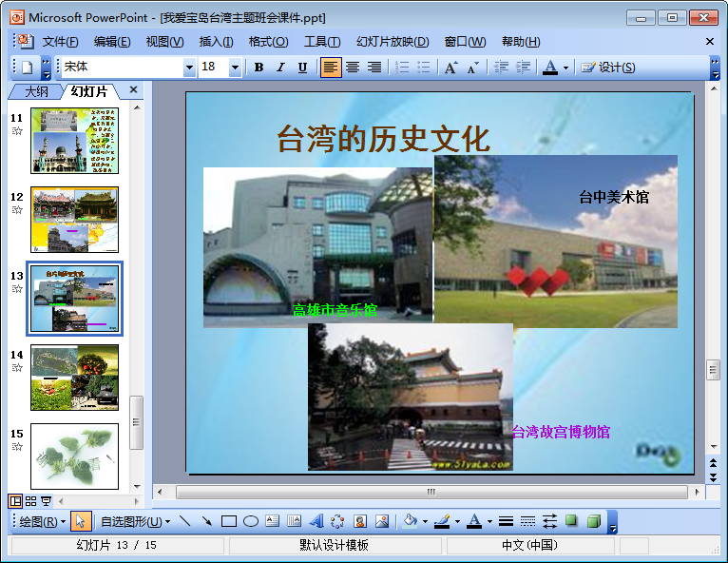728x563 pixels.
Task: Switch to the 大纲 outline tab
Action: tap(36, 91)
